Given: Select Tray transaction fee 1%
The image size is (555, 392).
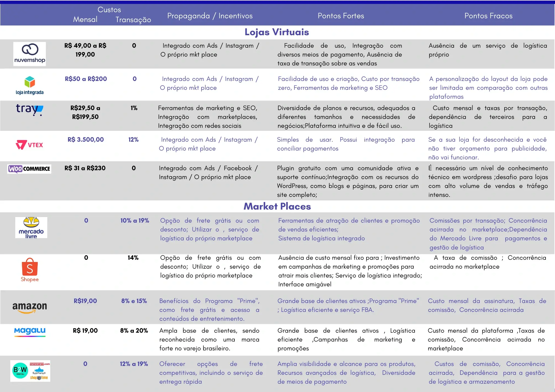Looking at the screenshot, I should [x=134, y=108].
